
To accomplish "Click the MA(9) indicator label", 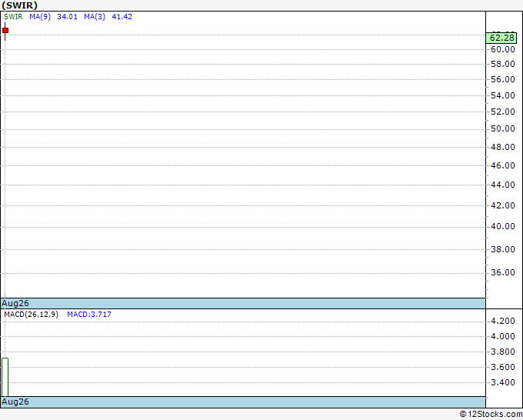I will coord(40,17).
